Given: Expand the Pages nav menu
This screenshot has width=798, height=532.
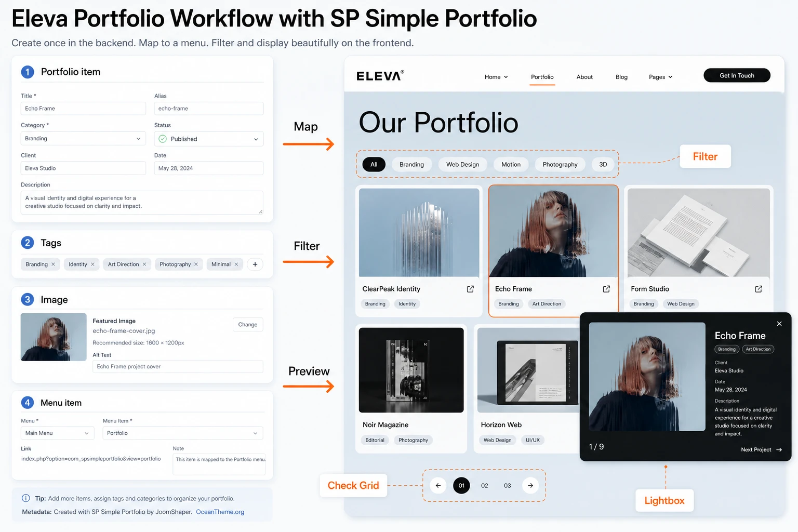Looking at the screenshot, I should [660, 77].
